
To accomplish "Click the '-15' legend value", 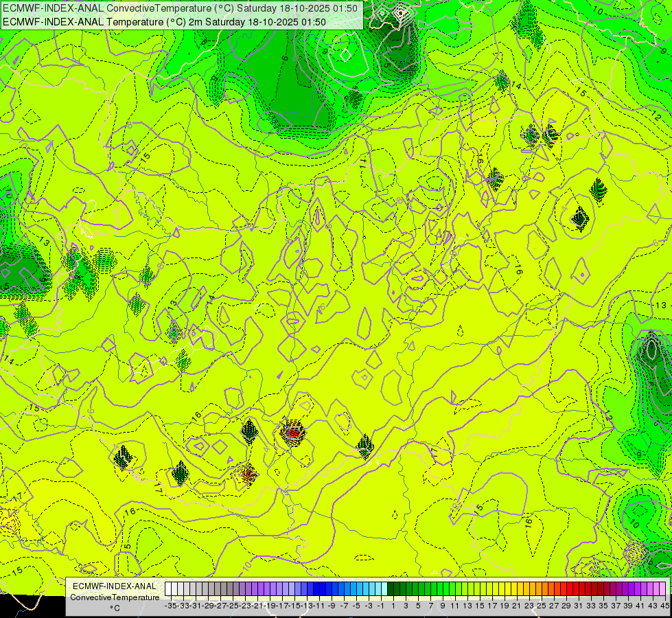I will pos(295,606).
